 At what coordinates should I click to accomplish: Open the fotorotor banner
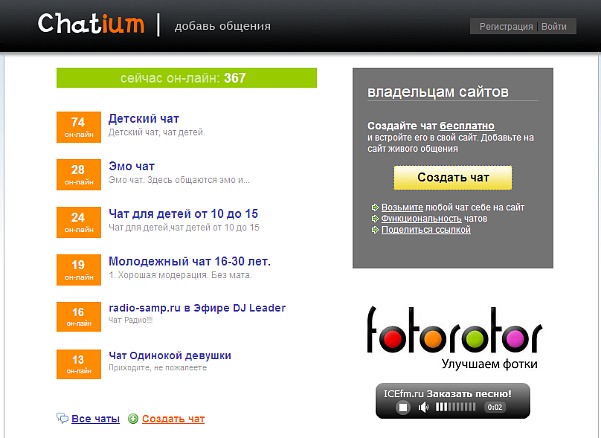point(453,337)
